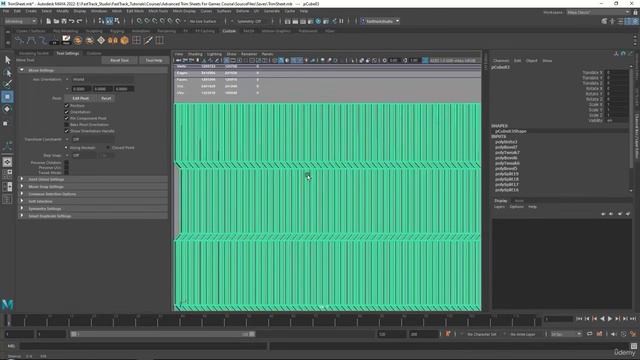Click the range slider bar
The height and width of the screenshot is (360, 640).
point(163,334)
